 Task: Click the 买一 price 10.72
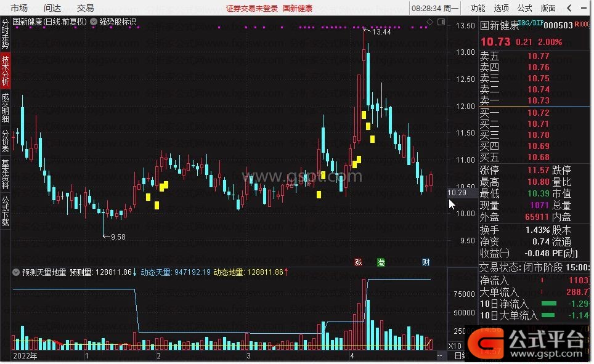539,113
